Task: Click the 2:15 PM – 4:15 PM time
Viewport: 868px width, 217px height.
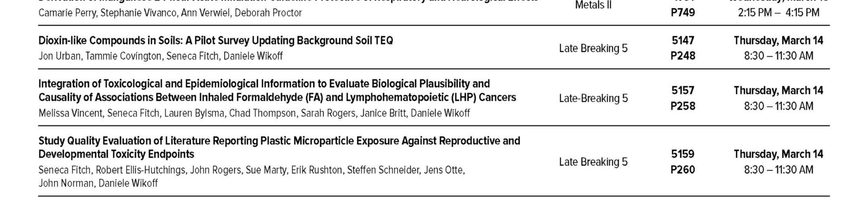Action: coord(778,12)
